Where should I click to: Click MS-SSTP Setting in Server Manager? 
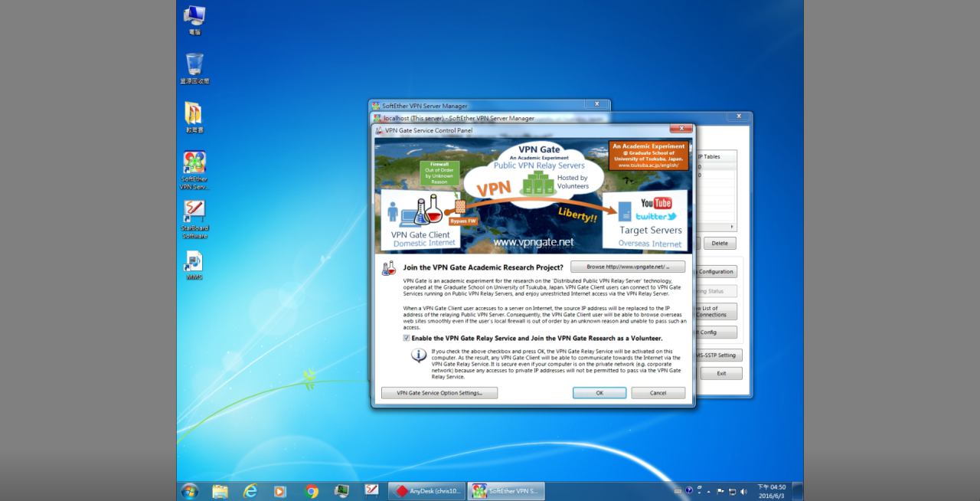[718, 355]
